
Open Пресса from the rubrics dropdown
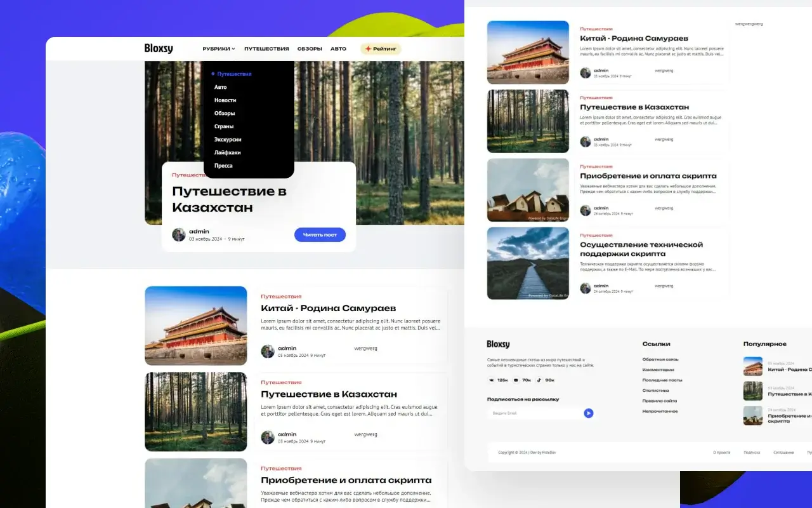(x=223, y=166)
